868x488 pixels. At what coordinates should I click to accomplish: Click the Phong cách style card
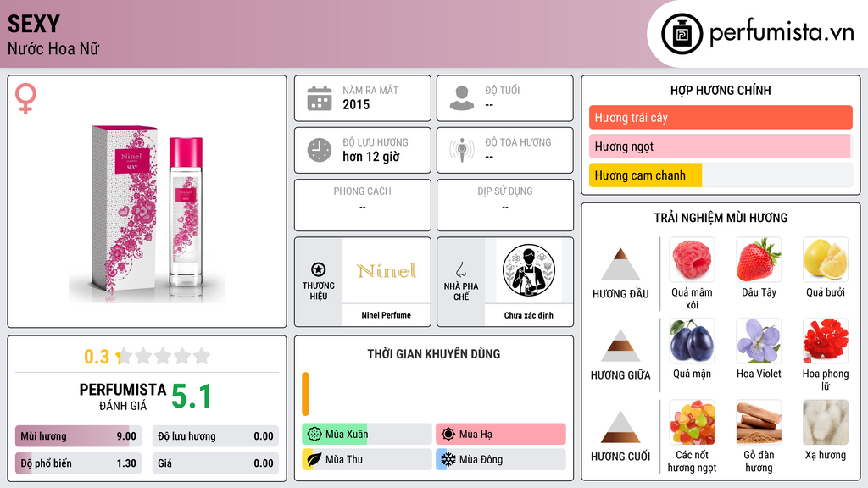tap(363, 205)
